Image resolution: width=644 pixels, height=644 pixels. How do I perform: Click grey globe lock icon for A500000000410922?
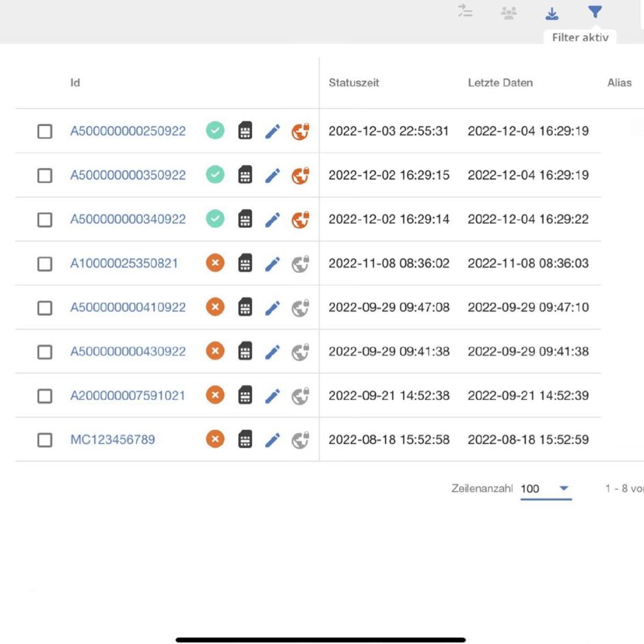[x=300, y=308]
